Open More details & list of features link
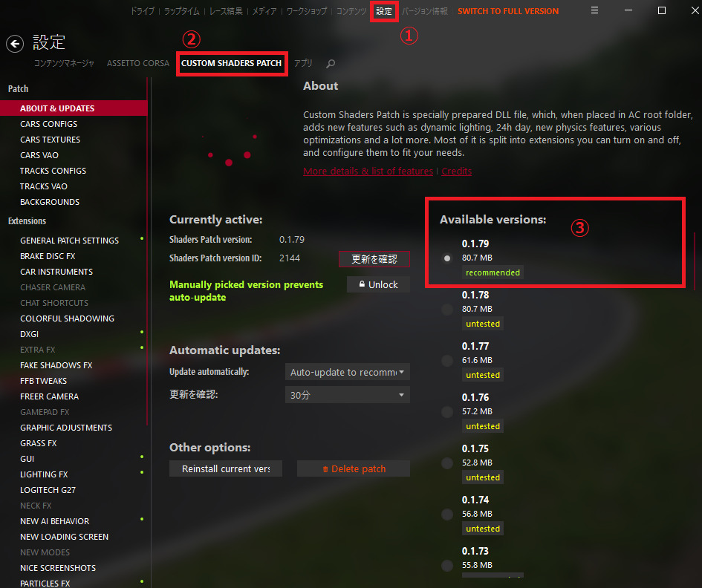This screenshot has width=702, height=588. click(x=368, y=171)
